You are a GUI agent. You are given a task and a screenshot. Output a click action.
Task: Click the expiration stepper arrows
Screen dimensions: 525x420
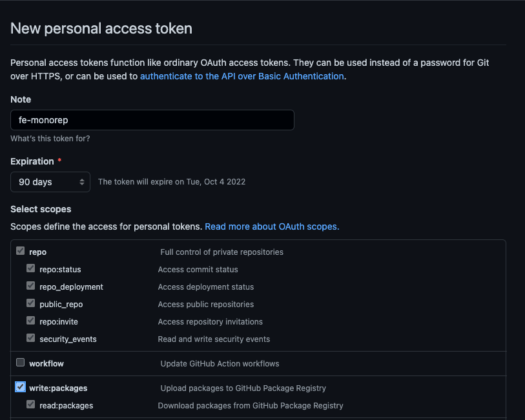[x=83, y=182]
